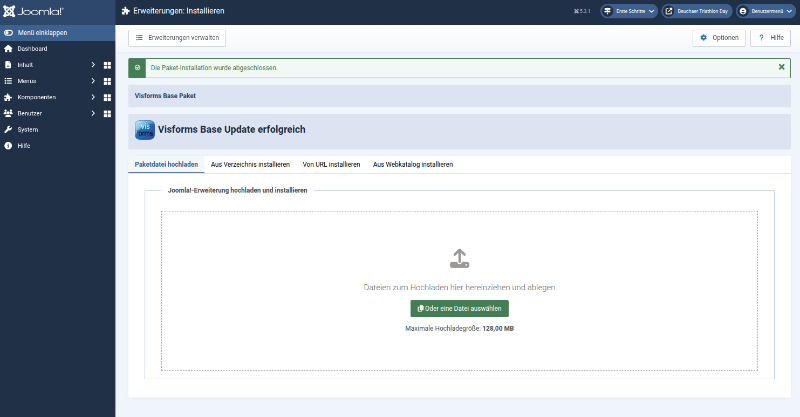Click the Visforms logo icon

click(x=145, y=130)
